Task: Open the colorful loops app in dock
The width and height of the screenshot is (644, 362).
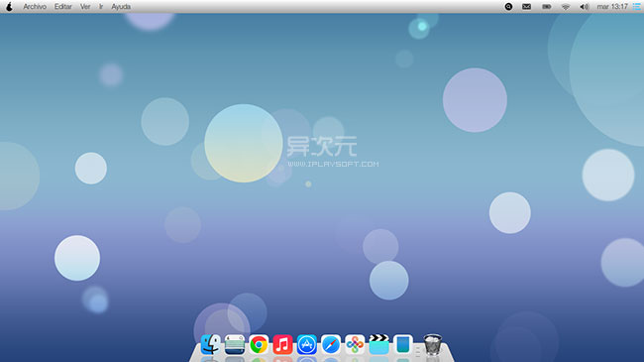Action: click(355, 344)
